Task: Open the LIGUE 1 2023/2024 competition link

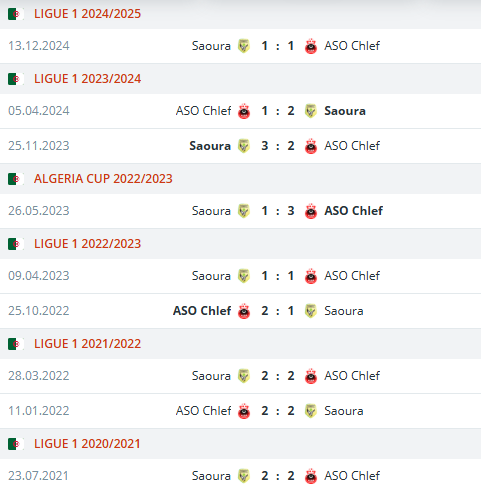Action: (87, 79)
